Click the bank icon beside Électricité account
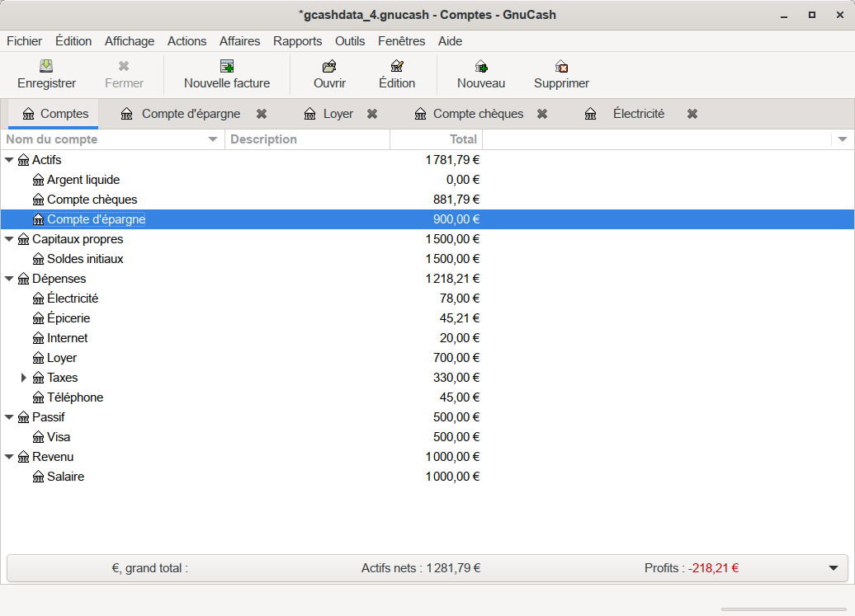The width and height of the screenshot is (855, 616). point(38,299)
